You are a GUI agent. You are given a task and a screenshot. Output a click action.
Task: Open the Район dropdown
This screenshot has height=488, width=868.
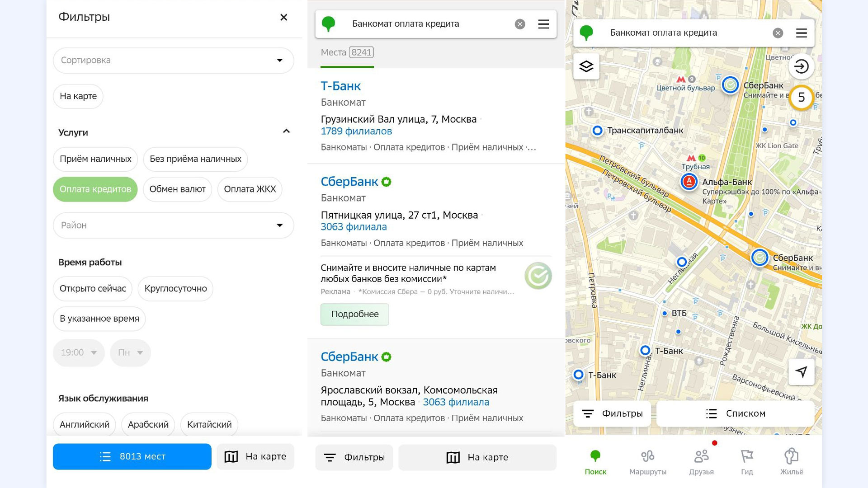click(174, 225)
